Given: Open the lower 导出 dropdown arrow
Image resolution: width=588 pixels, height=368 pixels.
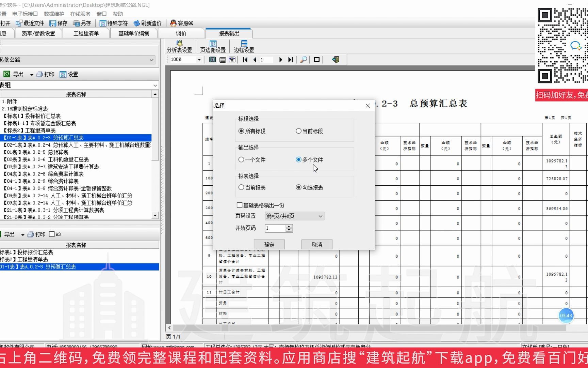Looking at the screenshot, I should click(22, 235).
